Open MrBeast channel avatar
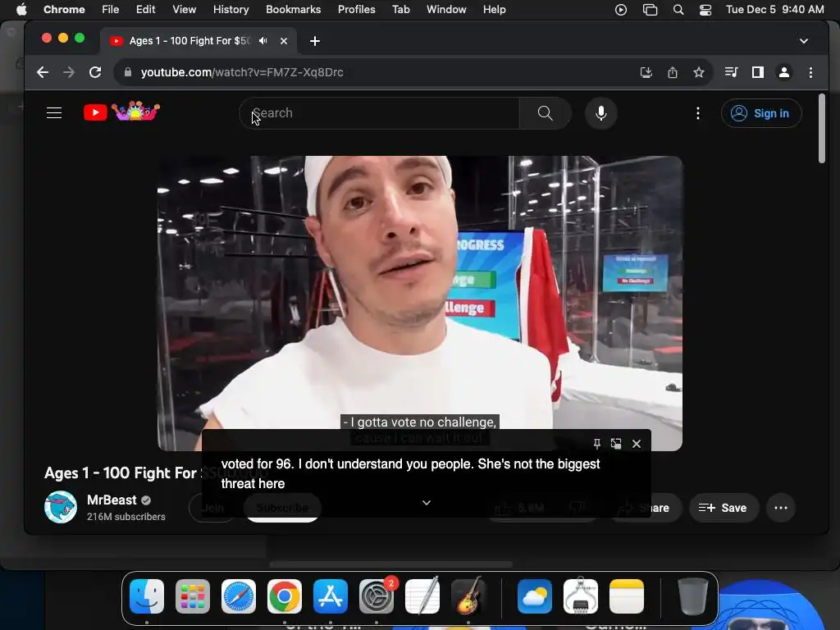The width and height of the screenshot is (840, 630). (x=61, y=507)
